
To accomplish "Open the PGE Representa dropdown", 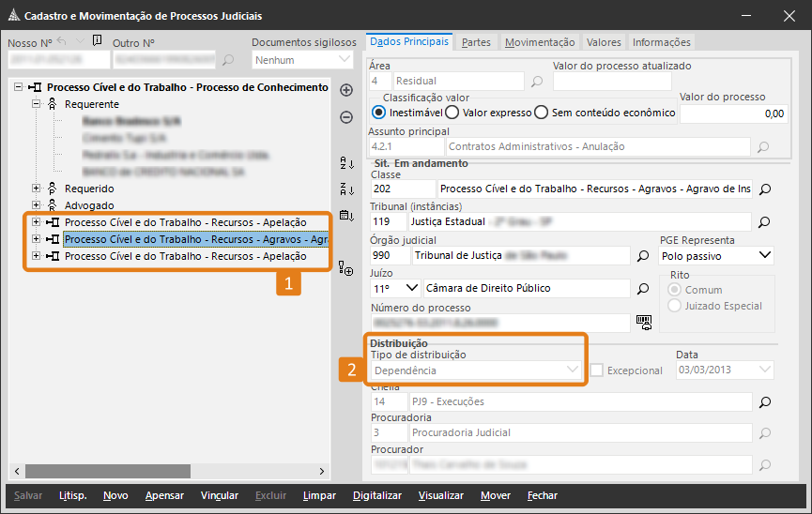I will [716, 255].
